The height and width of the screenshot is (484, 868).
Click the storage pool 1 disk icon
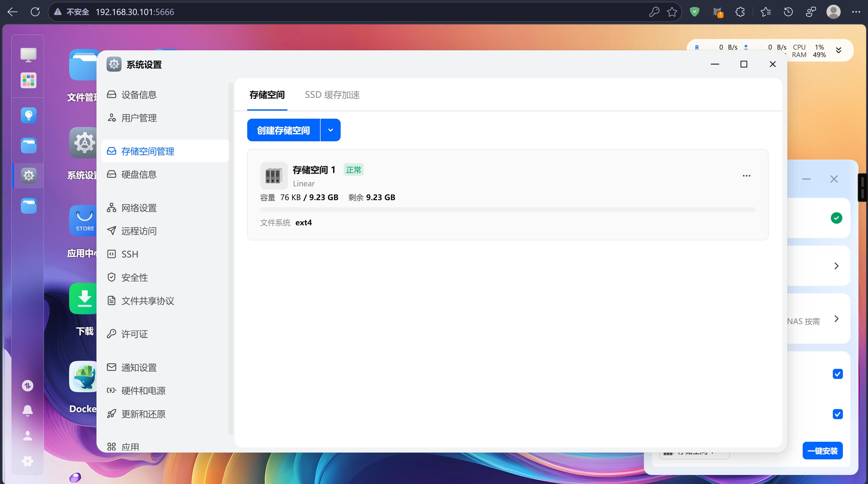click(274, 175)
